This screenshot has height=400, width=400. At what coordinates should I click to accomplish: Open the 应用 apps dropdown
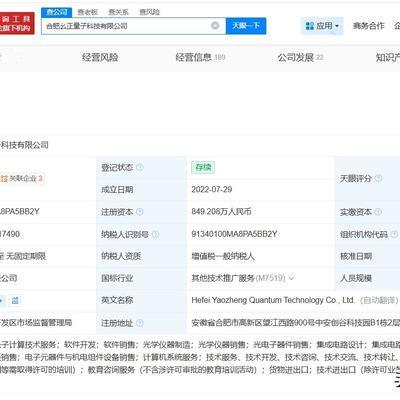322,26
